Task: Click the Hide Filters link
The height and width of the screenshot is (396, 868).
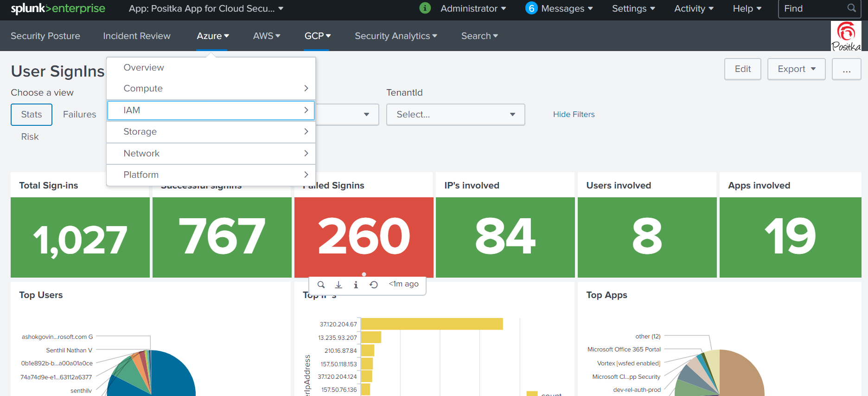Action: tap(574, 115)
